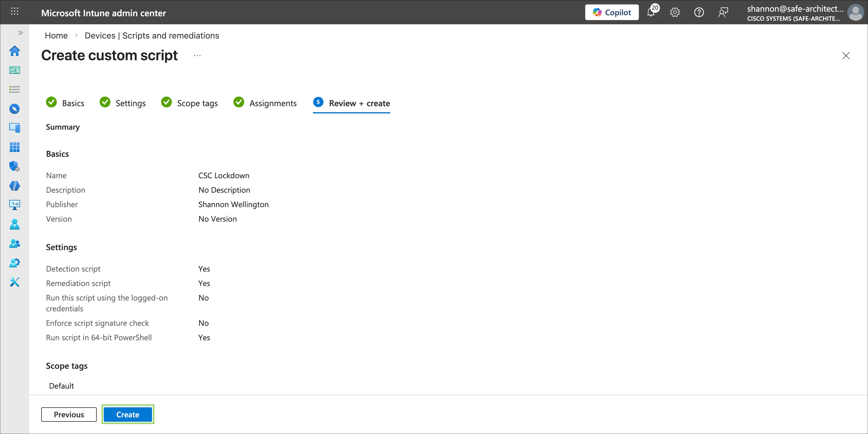Open the Groups sidebar icon

14,243
